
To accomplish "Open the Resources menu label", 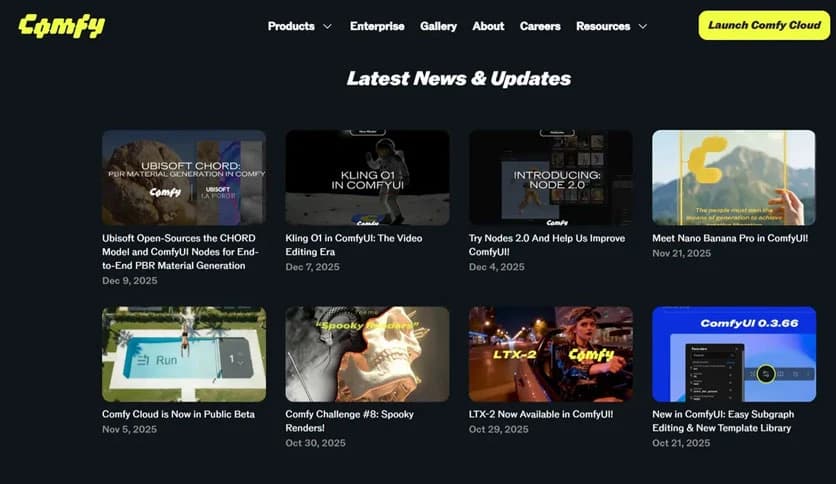I will 603,26.
